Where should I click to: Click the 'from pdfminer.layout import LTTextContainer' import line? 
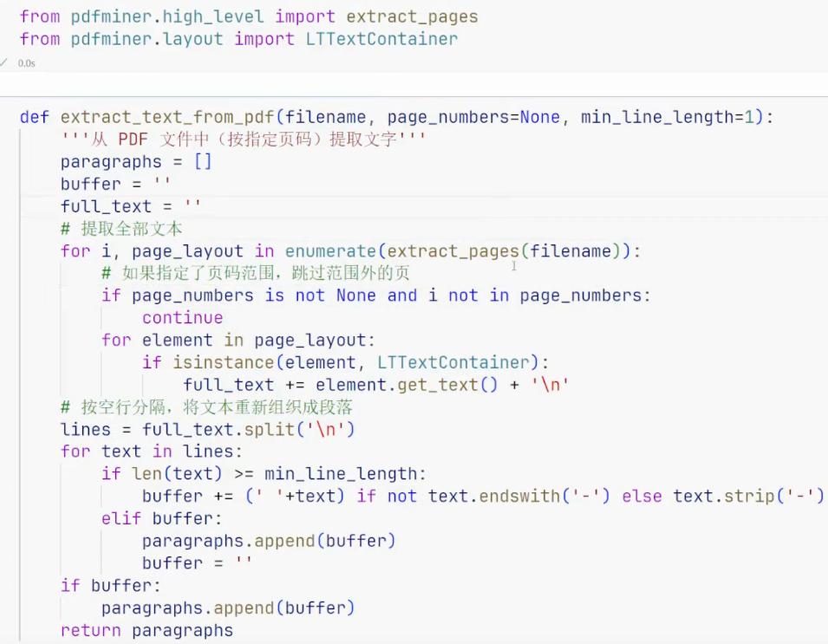(x=238, y=39)
